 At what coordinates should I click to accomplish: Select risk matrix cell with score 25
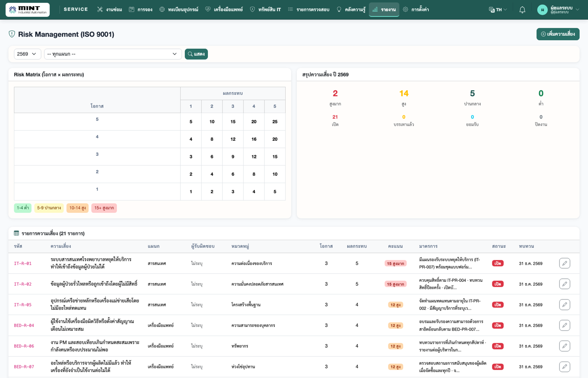point(275,122)
